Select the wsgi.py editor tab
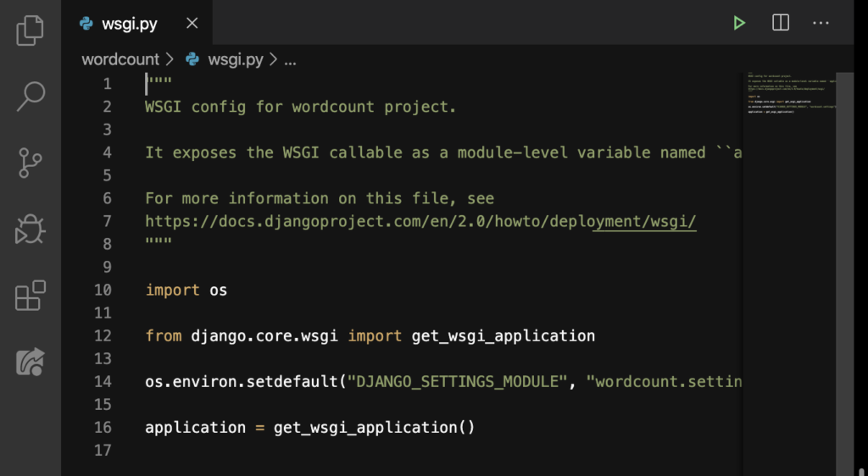 tap(136, 23)
